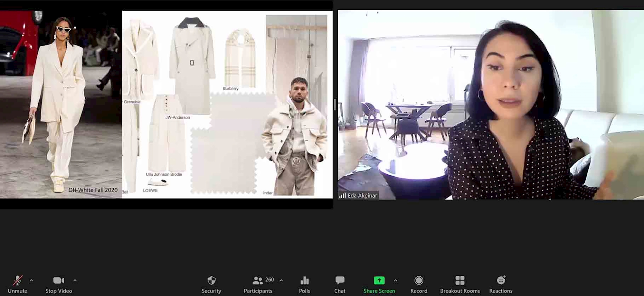Click the Ulla Johnson Brodie label
Screen dimensions: 644x296
point(164,174)
